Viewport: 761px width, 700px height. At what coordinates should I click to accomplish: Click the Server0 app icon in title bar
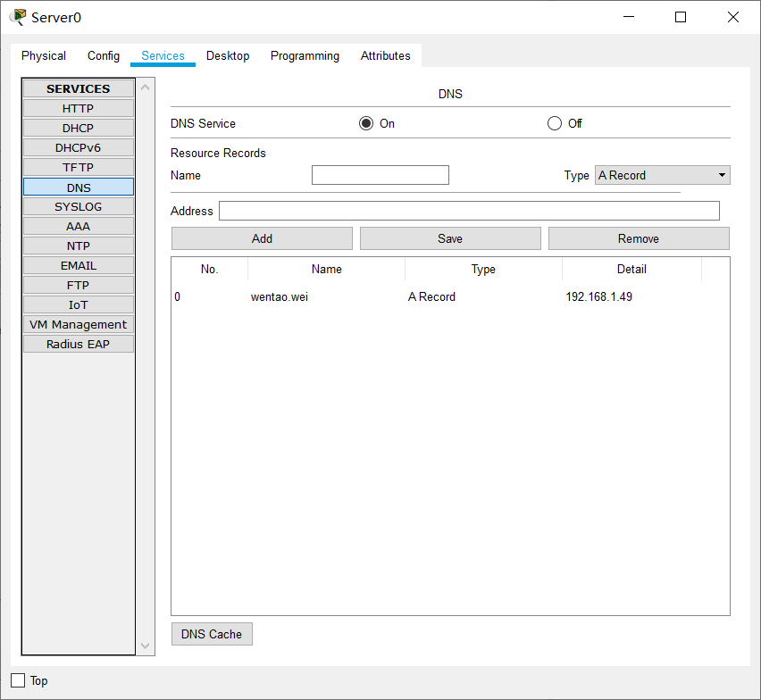click(18, 17)
